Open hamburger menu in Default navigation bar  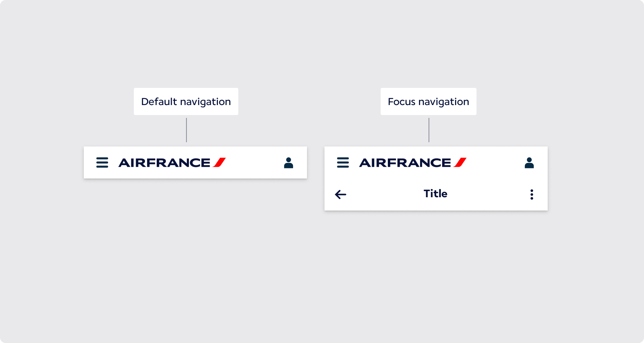tap(102, 163)
